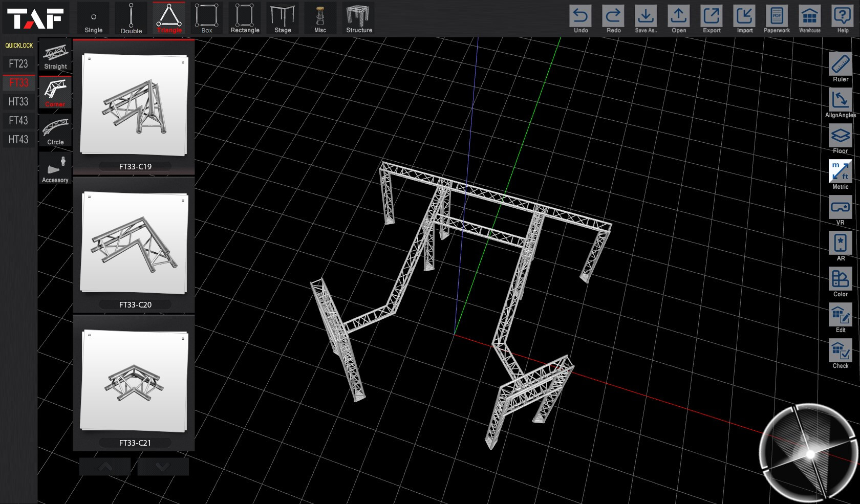Open the Stage category
860x504 pixels.
coord(283,18)
